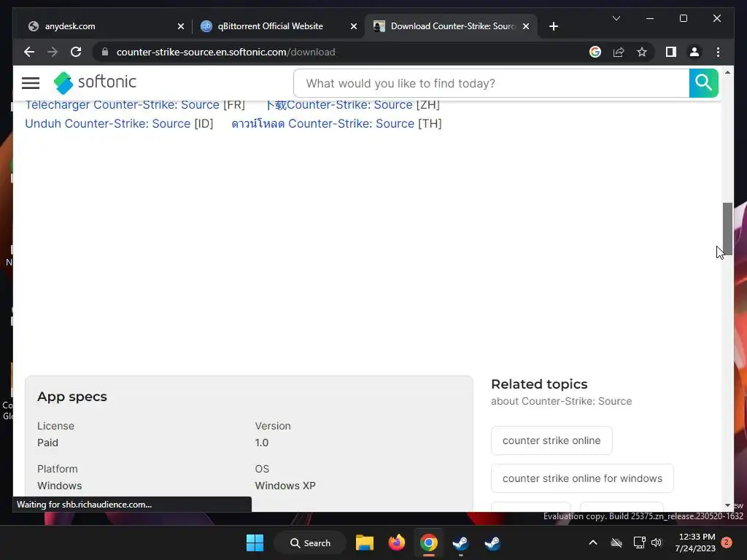Open the Chrome side panel

click(671, 52)
